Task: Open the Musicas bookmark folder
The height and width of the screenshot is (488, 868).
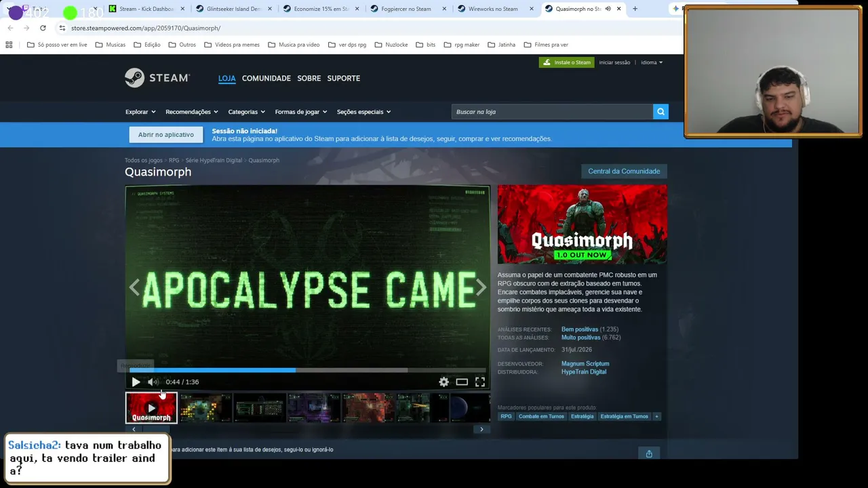Action: (111, 45)
